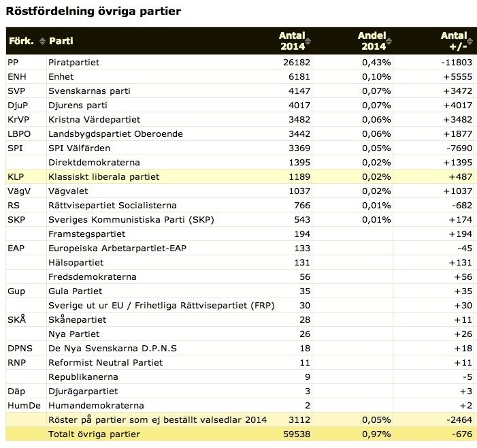Select the Piratpartiet row

pyautogui.click(x=242, y=62)
